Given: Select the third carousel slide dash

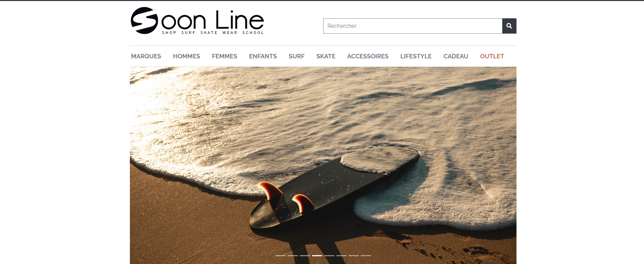Looking at the screenshot, I should 305,256.
